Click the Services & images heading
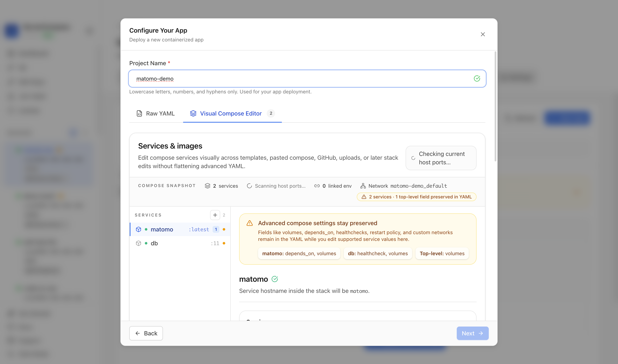 tap(170, 146)
